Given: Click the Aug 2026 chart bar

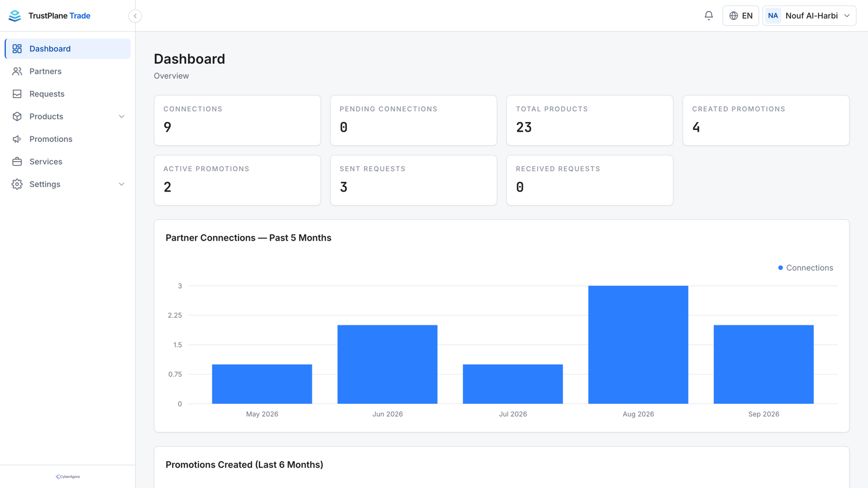Looking at the screenshot, I should pyautogui.click(x=639, y=345).
